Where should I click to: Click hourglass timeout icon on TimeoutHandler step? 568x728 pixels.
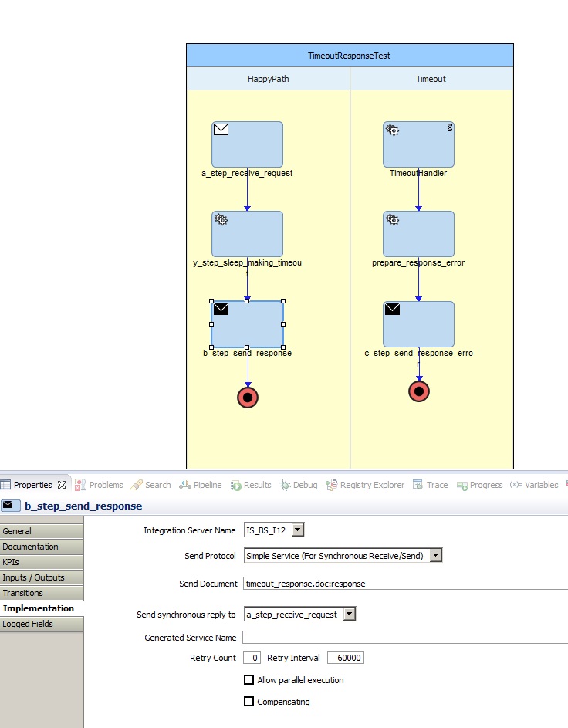click(450, 127)
